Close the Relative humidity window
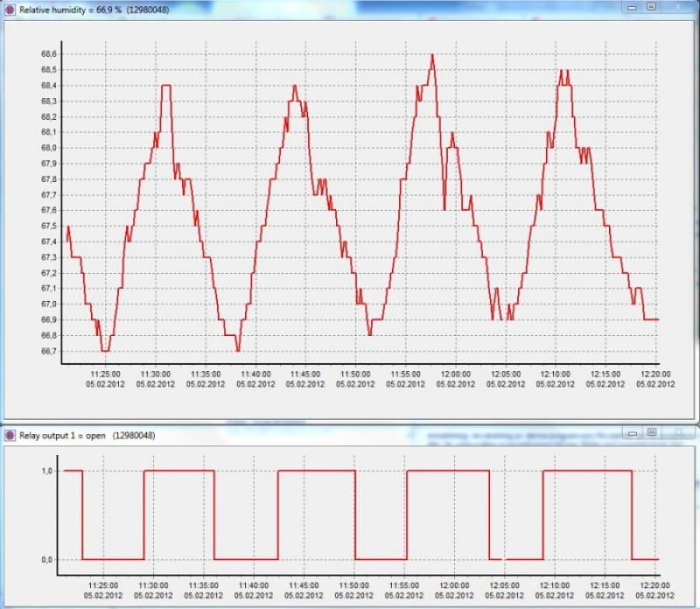 (678, 6)
